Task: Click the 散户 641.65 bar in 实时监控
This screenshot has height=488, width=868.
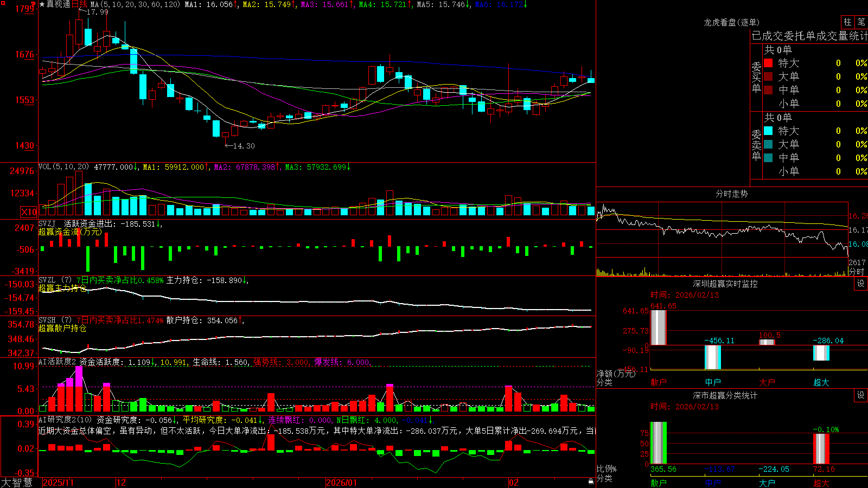Action: click(659, 327)
